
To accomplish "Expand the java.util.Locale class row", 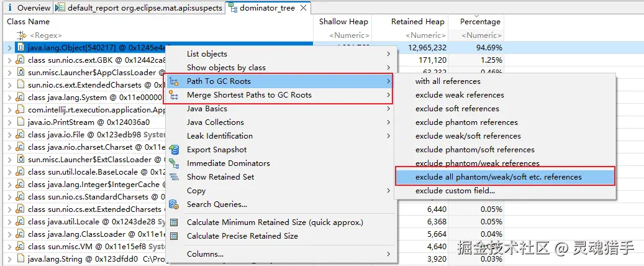I will 9,222.
